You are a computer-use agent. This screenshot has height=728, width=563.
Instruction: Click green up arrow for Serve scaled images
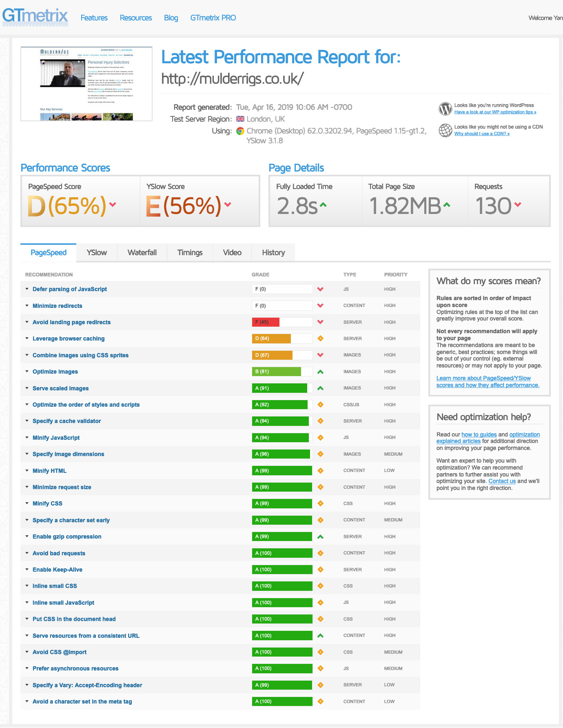pos(320,388)
